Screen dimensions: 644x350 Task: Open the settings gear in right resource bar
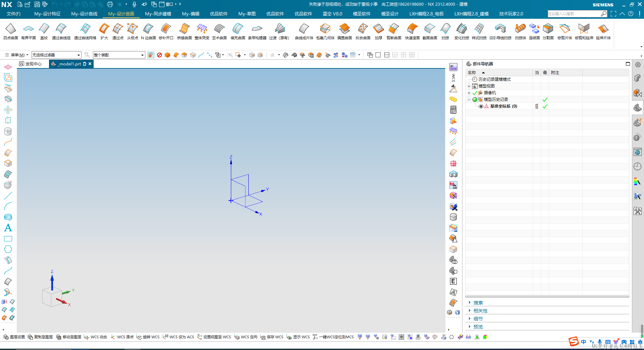pyautogui.click(x=638, y=65)
